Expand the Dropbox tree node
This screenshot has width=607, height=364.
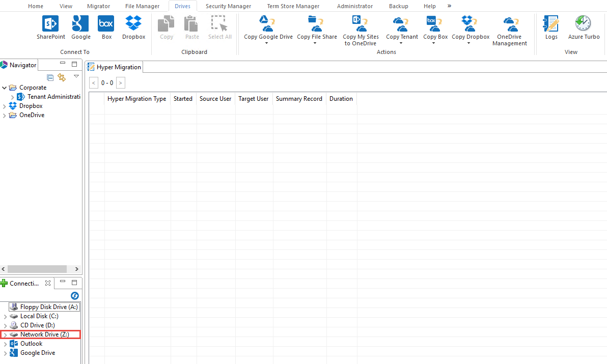[x=4, y=106]
